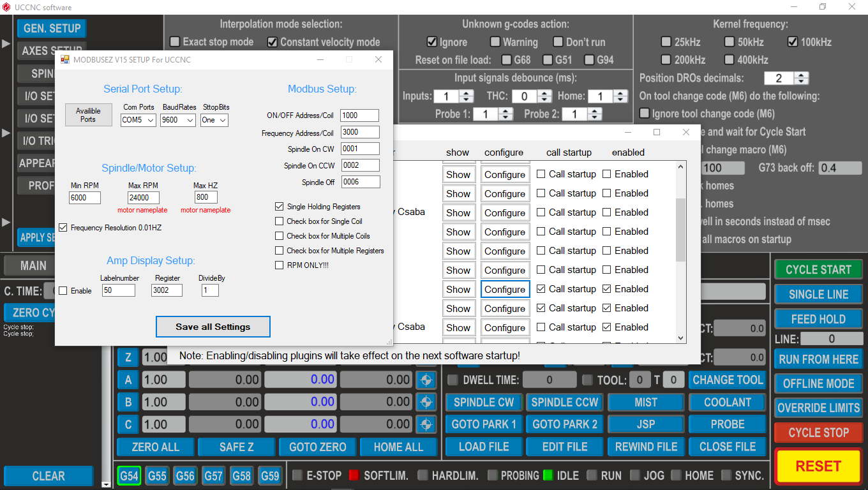
Task: Tick the Amp Display Enable checkbox
Action: click(63, 291)
